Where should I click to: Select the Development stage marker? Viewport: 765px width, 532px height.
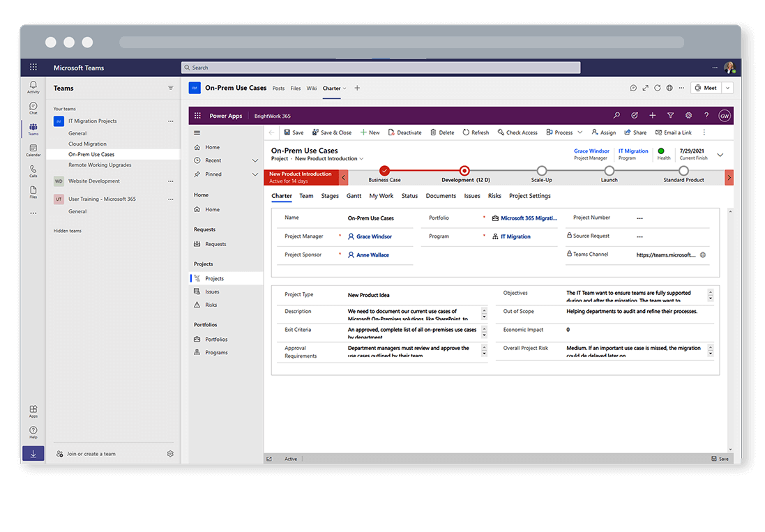(x=464, y=171)
